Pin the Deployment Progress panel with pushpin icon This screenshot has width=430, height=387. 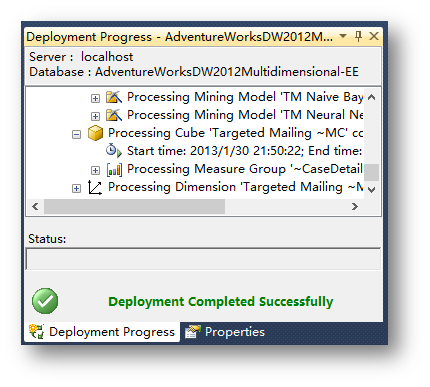point(358,36)
